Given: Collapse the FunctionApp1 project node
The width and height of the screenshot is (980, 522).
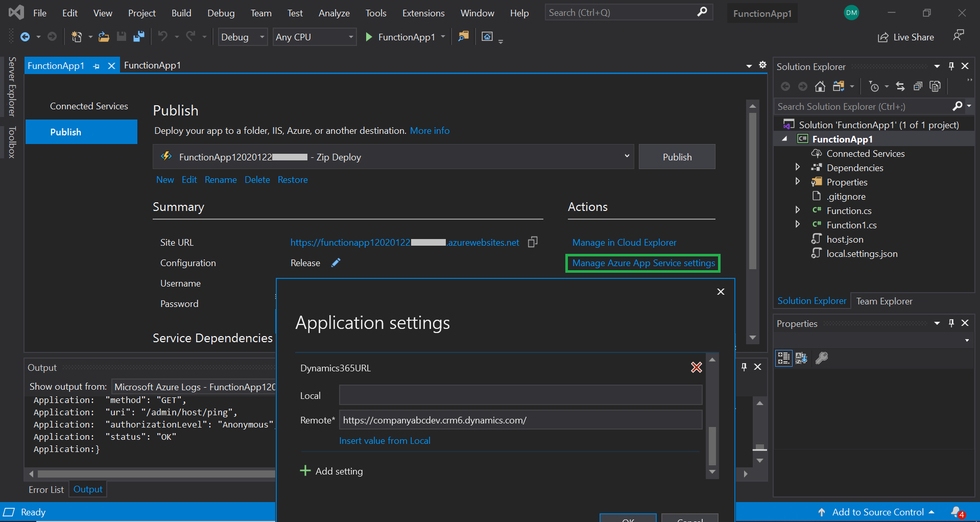Looking at the screenshot, I should [784, 139].
